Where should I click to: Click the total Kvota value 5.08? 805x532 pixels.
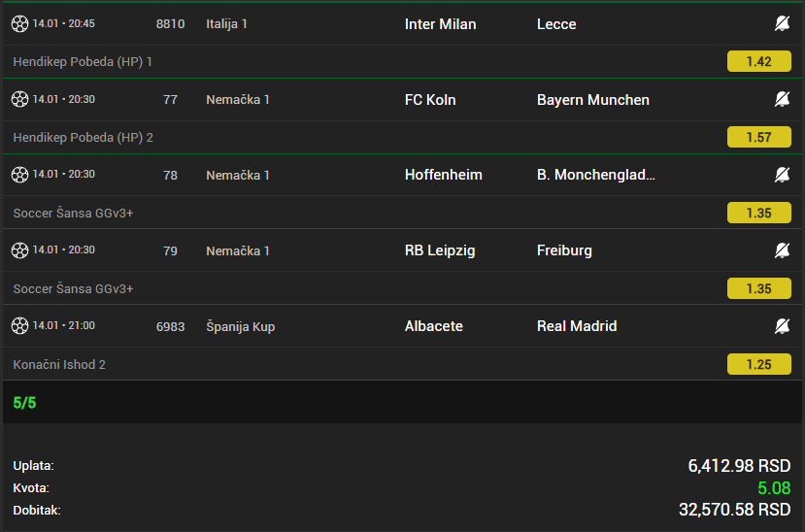(774, 488)
